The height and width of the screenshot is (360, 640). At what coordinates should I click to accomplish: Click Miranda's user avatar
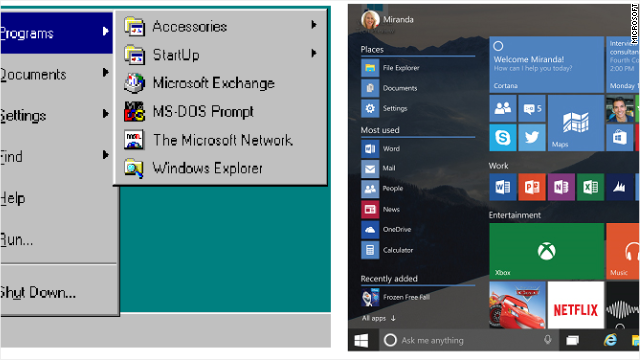(370, 19)
